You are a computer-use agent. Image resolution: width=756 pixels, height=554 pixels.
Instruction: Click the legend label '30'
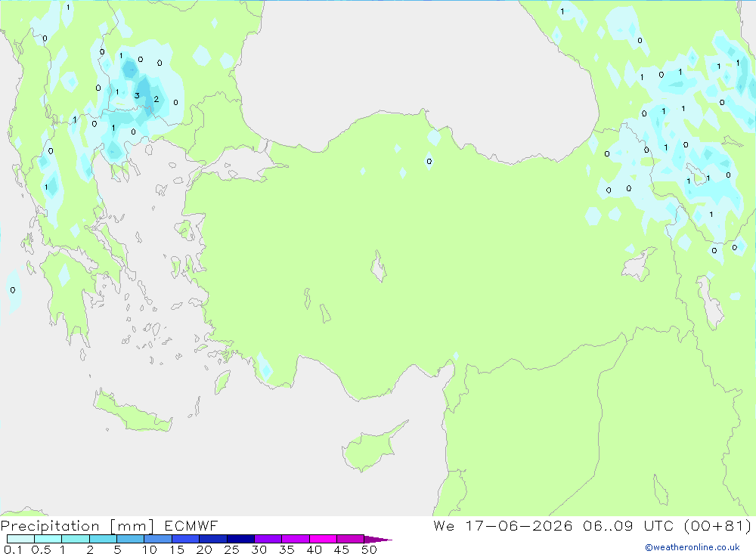click(x=259, y=549)
